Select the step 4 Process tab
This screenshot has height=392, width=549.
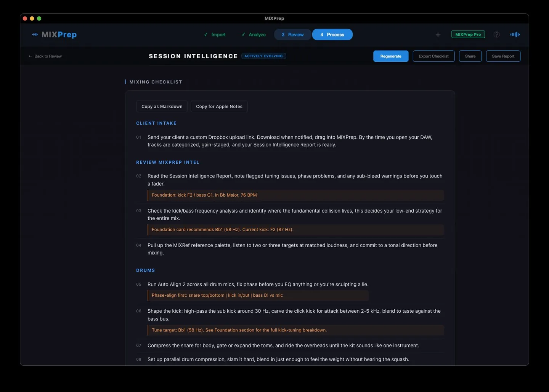pyautogui.click(x=332, y=35)
